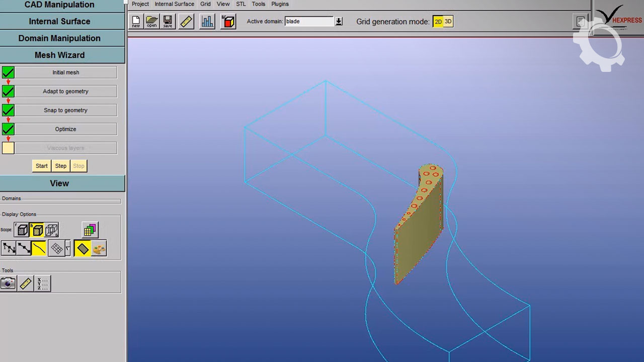Viewport: 644px width, 362px height.
Task: Toggle the Initial mesh checkbox
Action: [x=8, y=72]
